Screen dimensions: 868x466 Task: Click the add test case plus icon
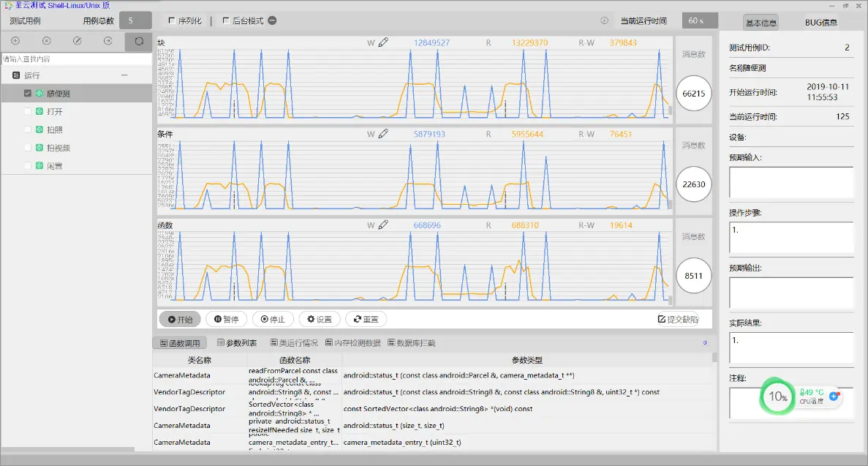15,41
